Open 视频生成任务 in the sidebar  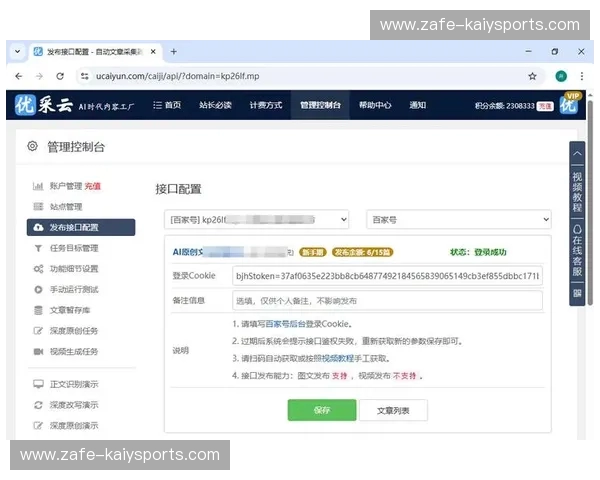(x=74, y=351)
